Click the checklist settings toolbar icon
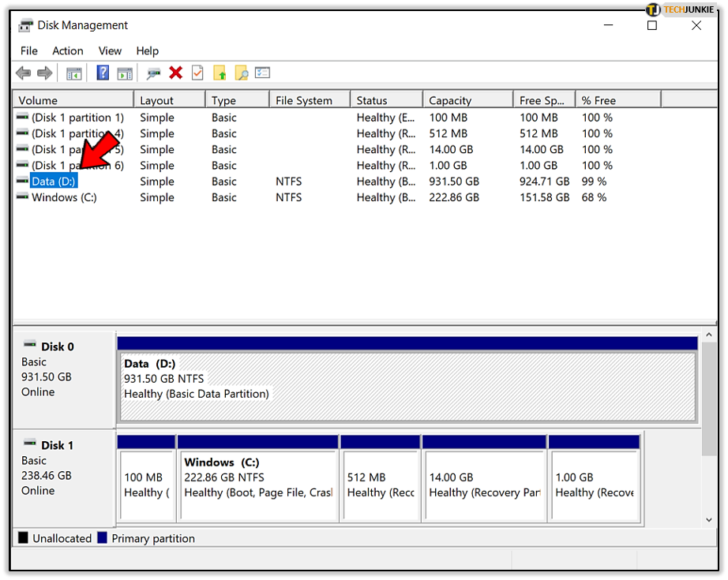This screenshot has height=580, width=728. pos(262,73)
